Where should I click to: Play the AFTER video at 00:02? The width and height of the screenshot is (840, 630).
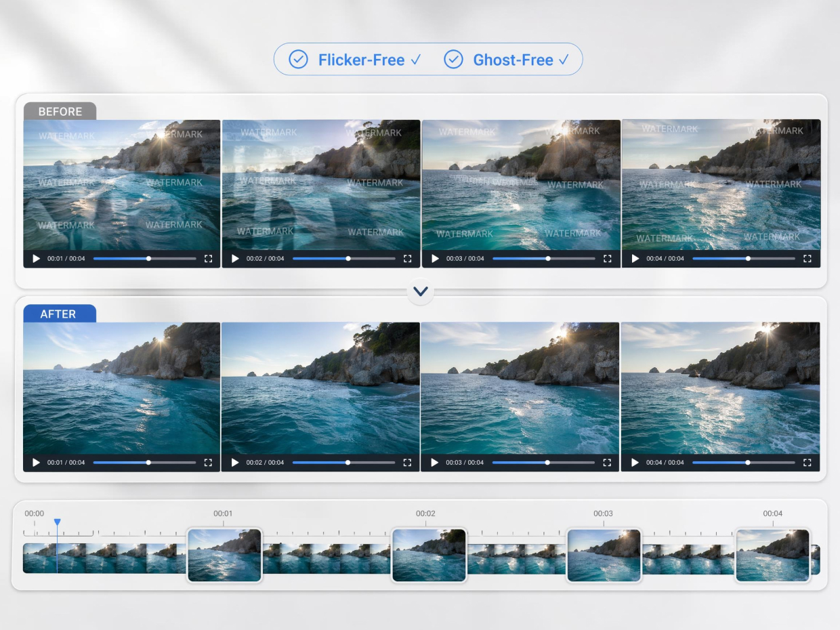pyautogui.click(x=236, y=463)
